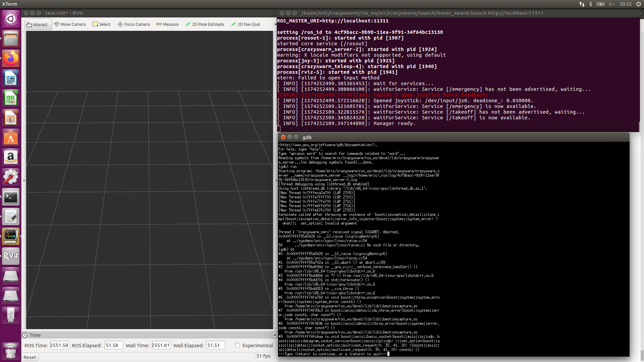Select the Interact tool in RViz
Screen dimensions: 644x362
(38, 24)
